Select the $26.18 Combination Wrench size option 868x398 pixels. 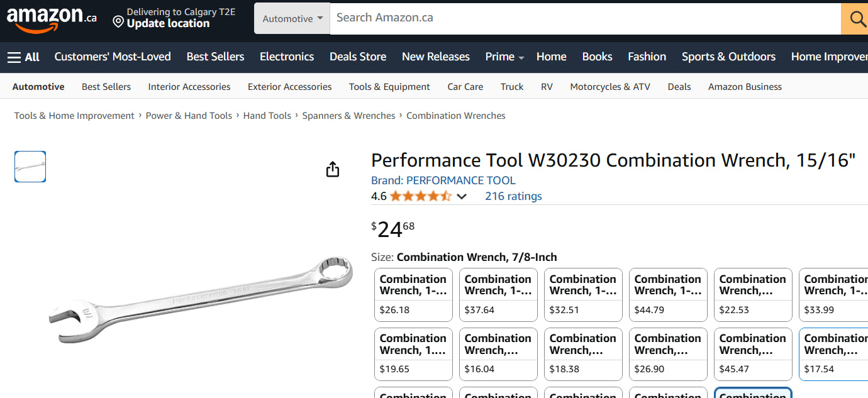point(413,295)
